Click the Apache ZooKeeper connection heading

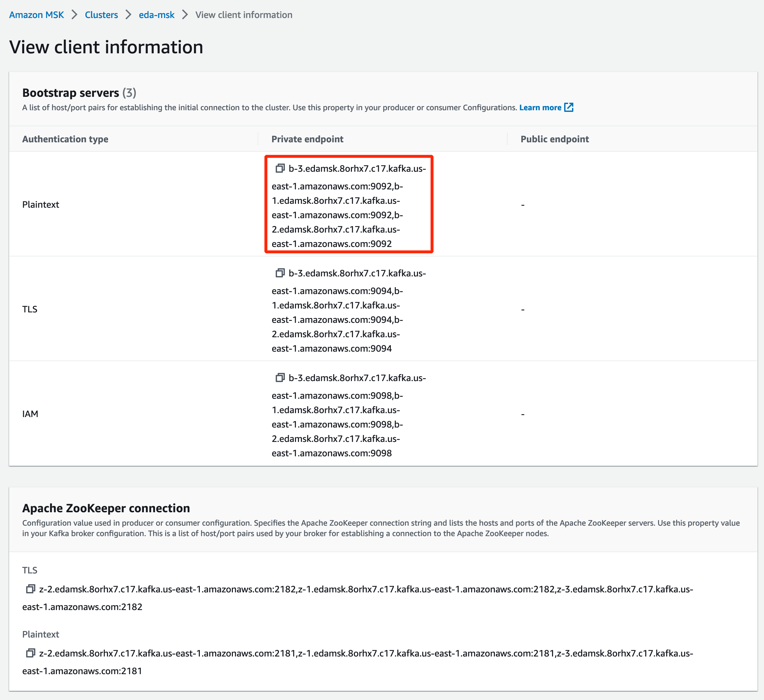(106, 508)
